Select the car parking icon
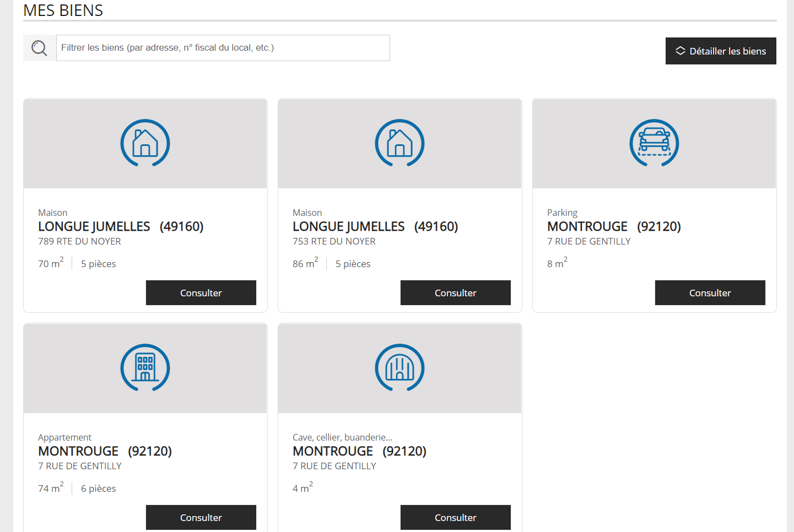The height and width of the screenshot is (532, 794). pyautogui.click(x=654, y=143)
